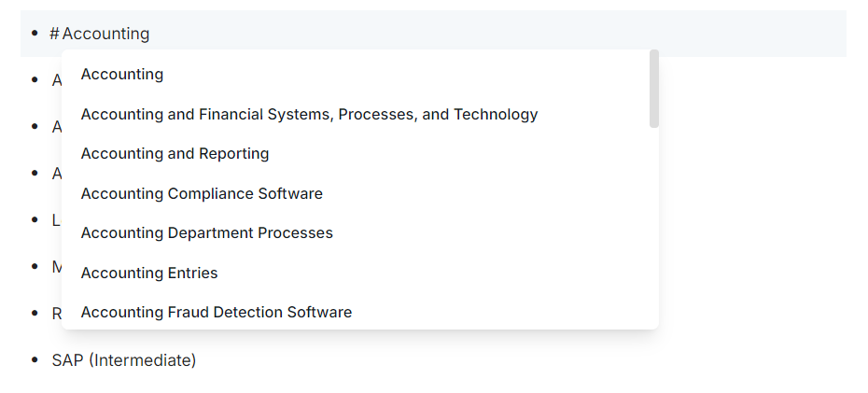Viewport: 868px width, 393px height.
Task: Click the third partially hidden "A" list item
Action: coord(56,174)
